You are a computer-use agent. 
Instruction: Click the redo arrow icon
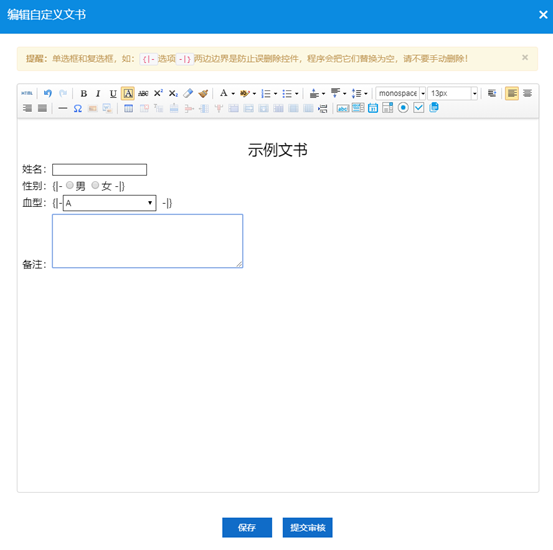click(x=63, y=93)
